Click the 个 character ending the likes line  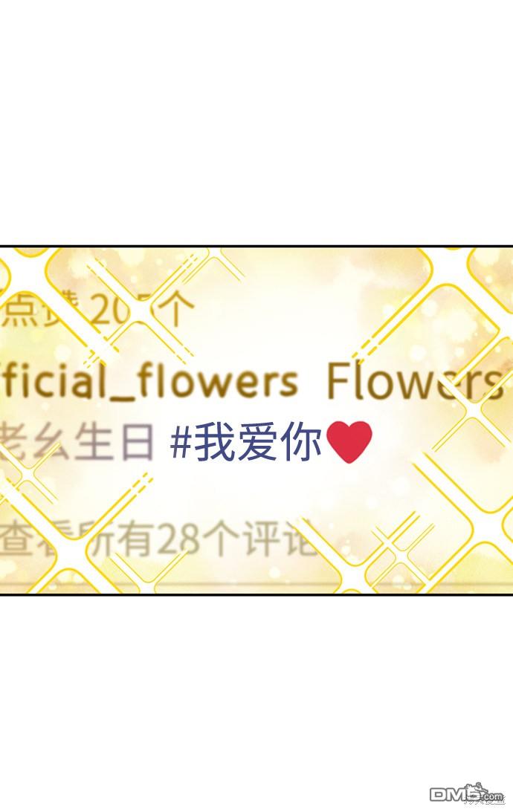click(x=176, y=311)
